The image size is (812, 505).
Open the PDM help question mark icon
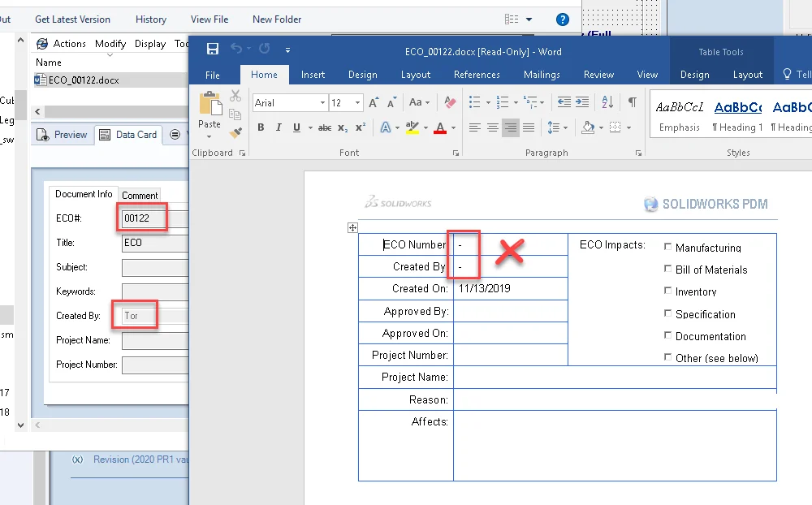[562, 19]
